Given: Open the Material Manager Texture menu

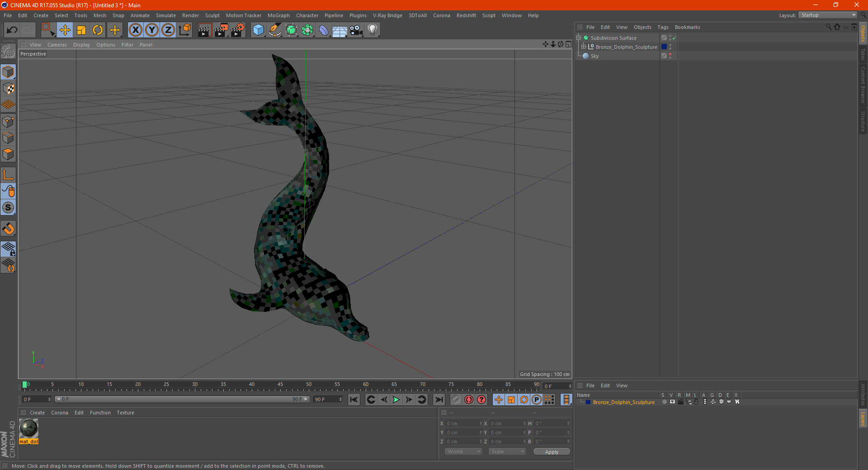Looking at the screenshot, I should (125, 413).
